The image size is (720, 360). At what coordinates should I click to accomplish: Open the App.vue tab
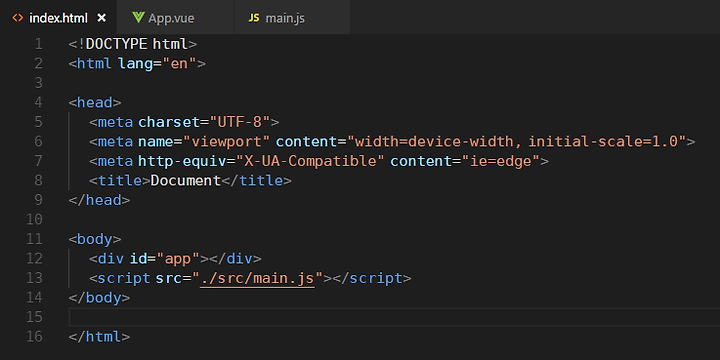[x=175, y=18]
